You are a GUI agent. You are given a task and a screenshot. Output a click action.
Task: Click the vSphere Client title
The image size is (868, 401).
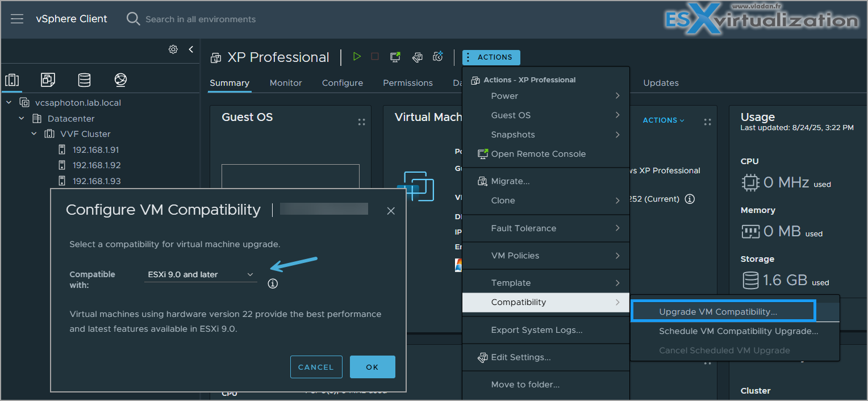[72, 19]
